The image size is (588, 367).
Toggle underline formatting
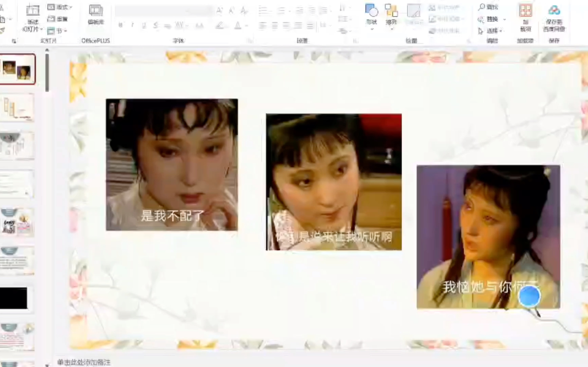[x=144, y=25]
